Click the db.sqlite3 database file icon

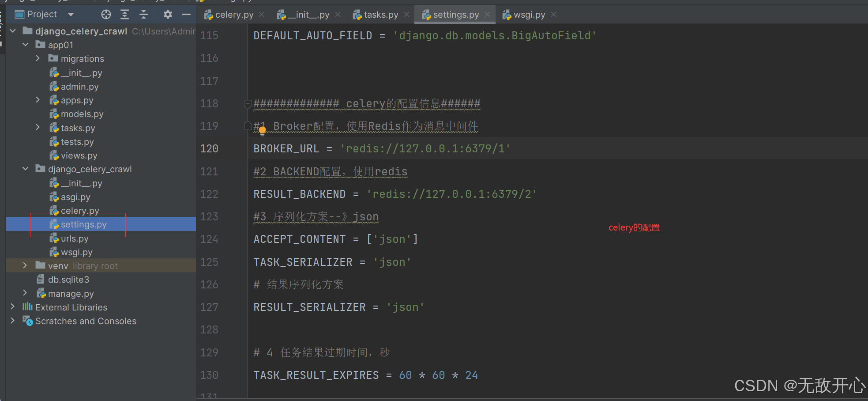(x=41, y=280)
